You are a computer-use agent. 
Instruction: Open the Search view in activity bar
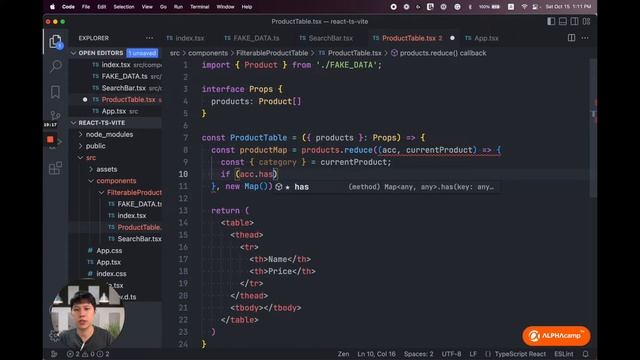(x=56, y=66)
